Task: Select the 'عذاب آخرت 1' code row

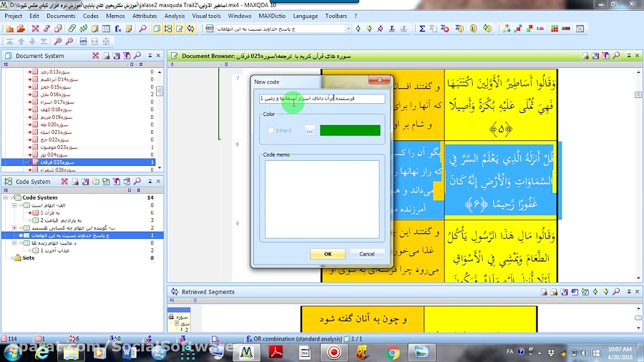Action: click(x=82, y=250)
